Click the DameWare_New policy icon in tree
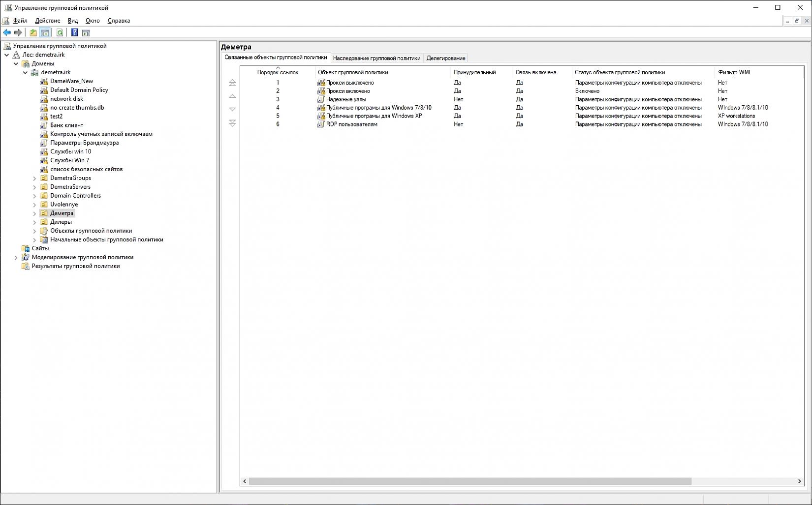The height and width of the screenshot is (505, 812). (44, 81)
